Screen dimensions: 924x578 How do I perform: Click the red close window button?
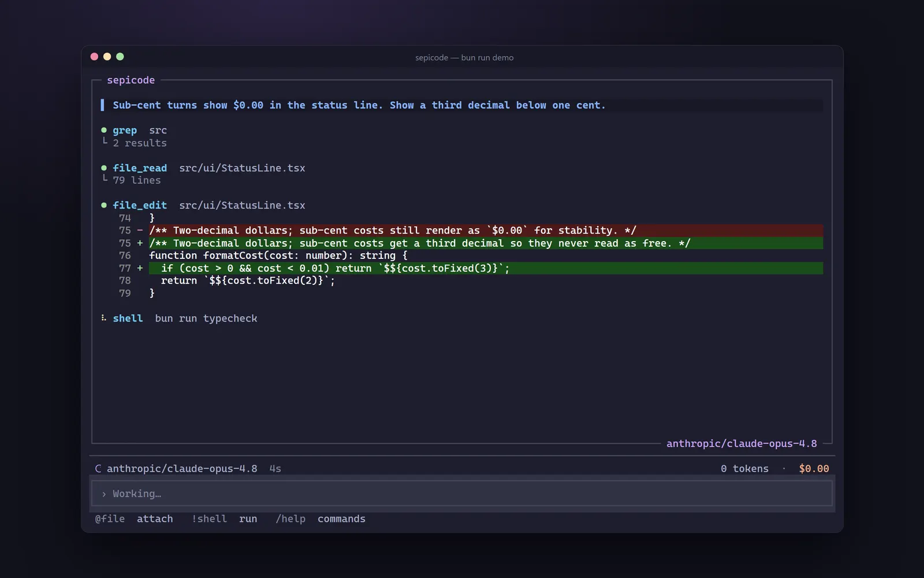pyautogui.click(x=94, y=57)
